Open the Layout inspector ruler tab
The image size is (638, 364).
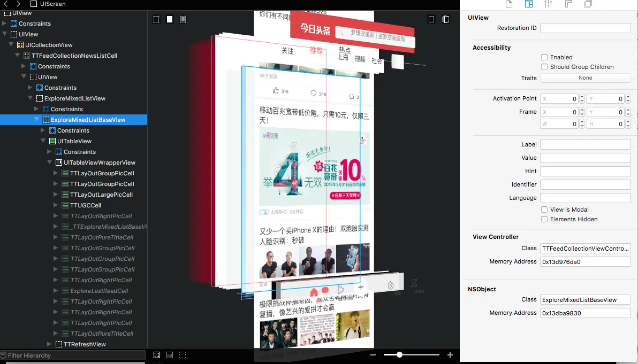click(568, 4)
